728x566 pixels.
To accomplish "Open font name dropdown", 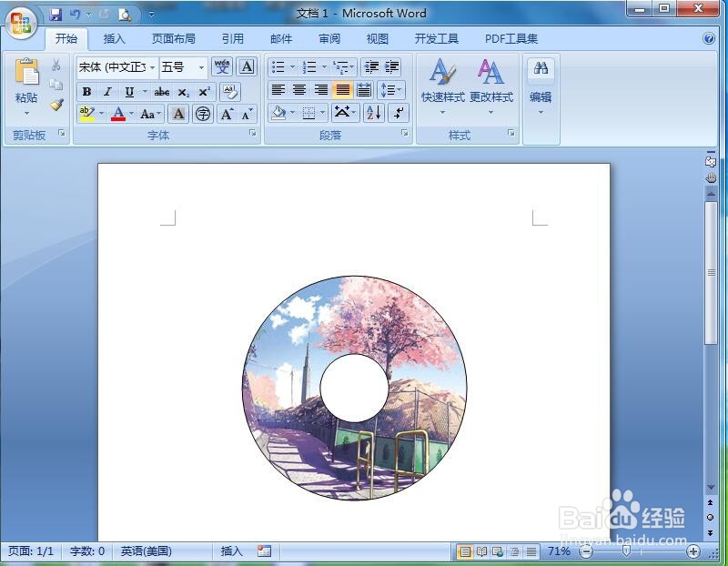I will pyautogui.click(x=152, y=67).
